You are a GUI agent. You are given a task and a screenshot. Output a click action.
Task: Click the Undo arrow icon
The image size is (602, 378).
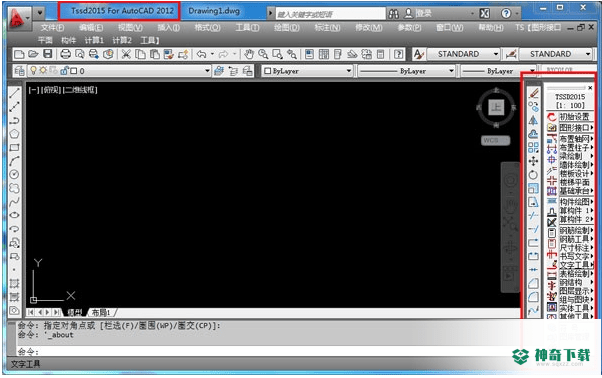(201, 54)
